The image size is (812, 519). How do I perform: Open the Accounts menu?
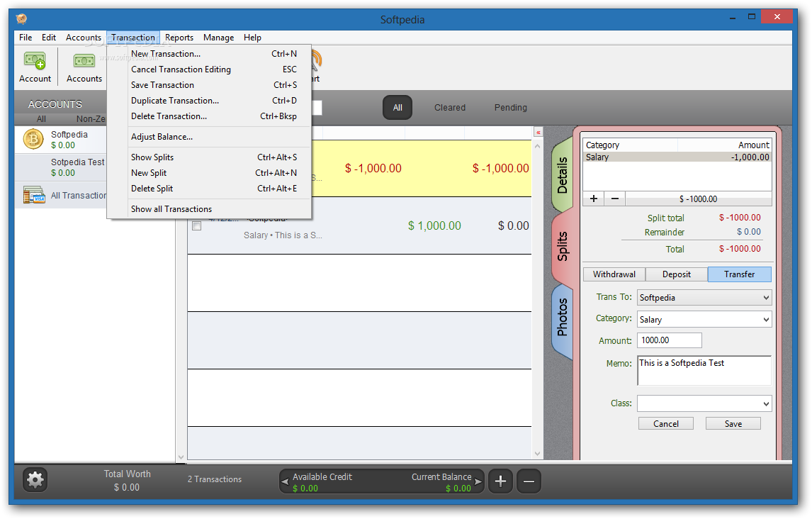pos(84,38)
